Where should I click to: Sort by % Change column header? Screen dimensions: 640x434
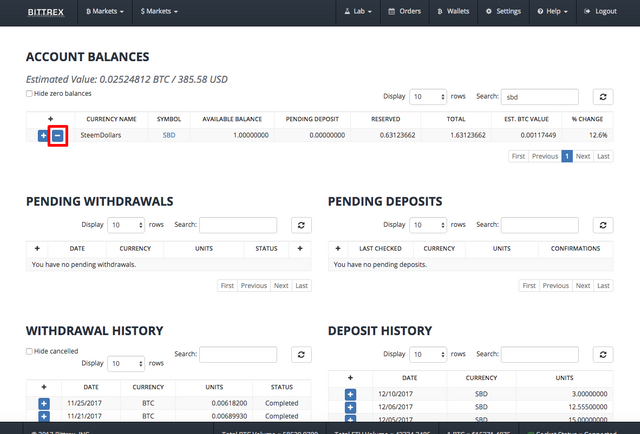click(x=587, y=119)
